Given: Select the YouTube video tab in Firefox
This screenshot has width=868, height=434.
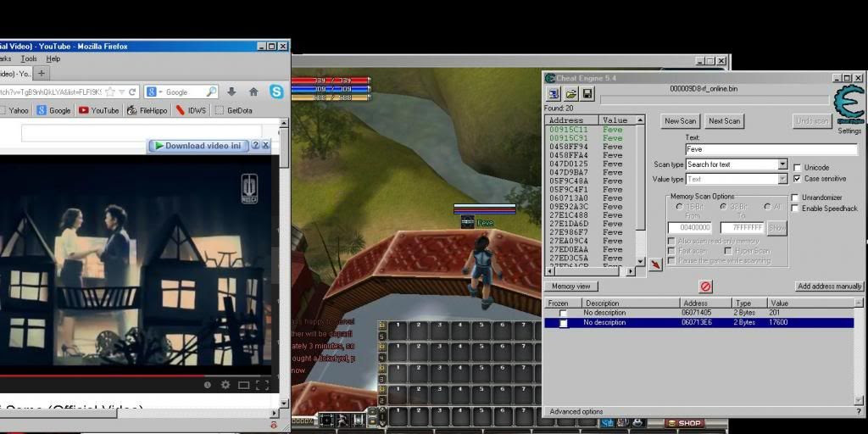Looking at the screenshot, I should pyautogui.click(x=15, y=73).
